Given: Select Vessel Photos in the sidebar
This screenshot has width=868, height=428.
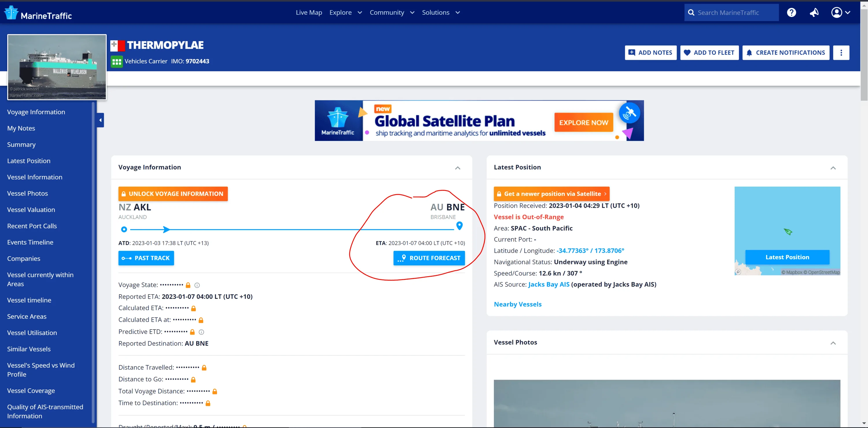Looking at the screenshot, I should click(x=27, y=193).
